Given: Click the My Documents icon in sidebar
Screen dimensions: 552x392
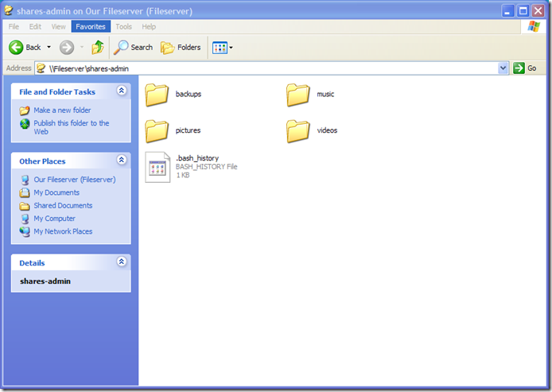Looking at the screenshot, I should click(25, 193).
